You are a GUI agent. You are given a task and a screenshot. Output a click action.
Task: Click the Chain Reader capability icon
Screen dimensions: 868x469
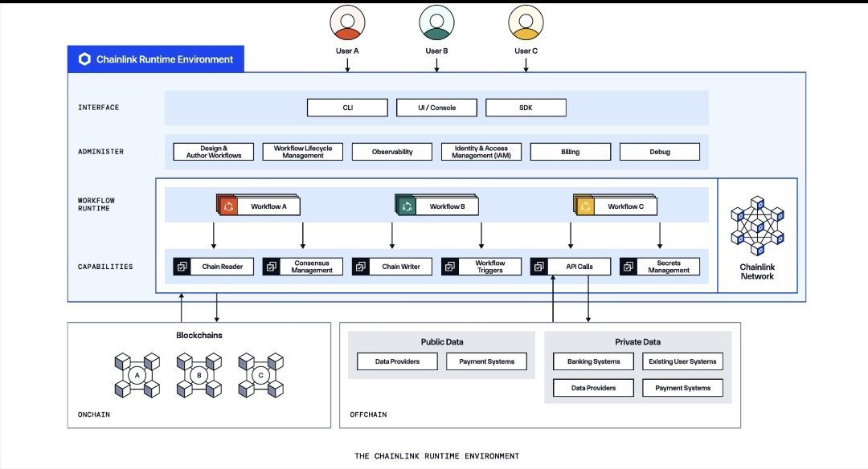pyautogui.click(x=182, y=267)
